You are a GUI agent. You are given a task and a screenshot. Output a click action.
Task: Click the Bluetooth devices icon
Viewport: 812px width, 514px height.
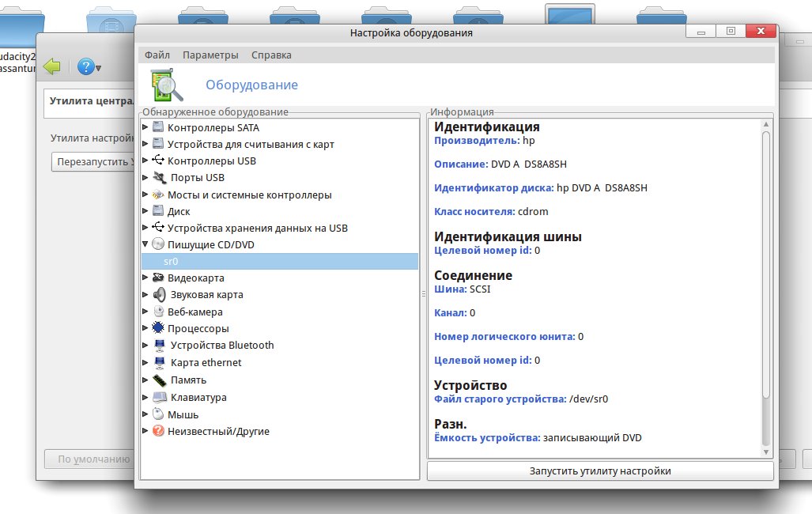[x=160, y=345]
